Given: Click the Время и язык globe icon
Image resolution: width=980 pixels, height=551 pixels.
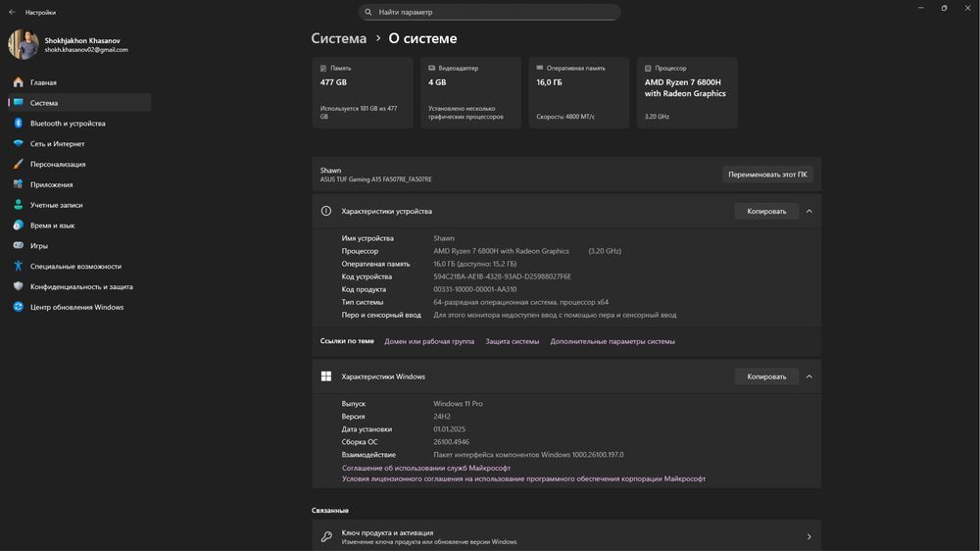Looking at the screenshot, I should 18,225.
